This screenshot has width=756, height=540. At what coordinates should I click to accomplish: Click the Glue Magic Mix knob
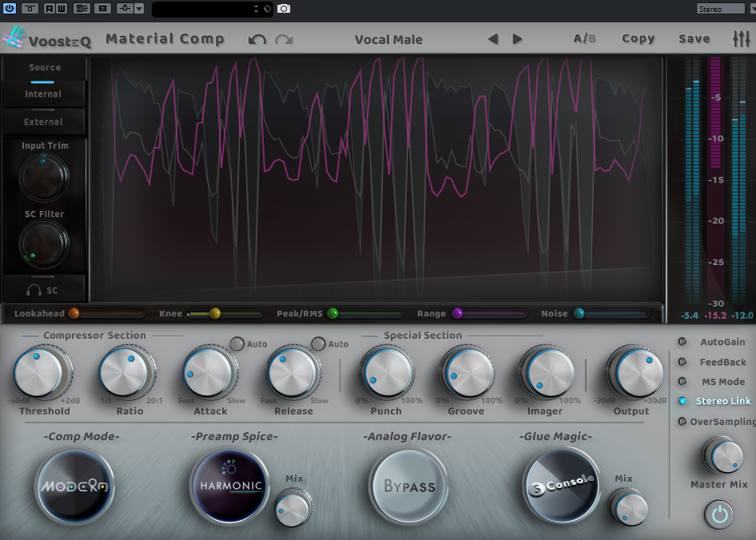point(629,508)
